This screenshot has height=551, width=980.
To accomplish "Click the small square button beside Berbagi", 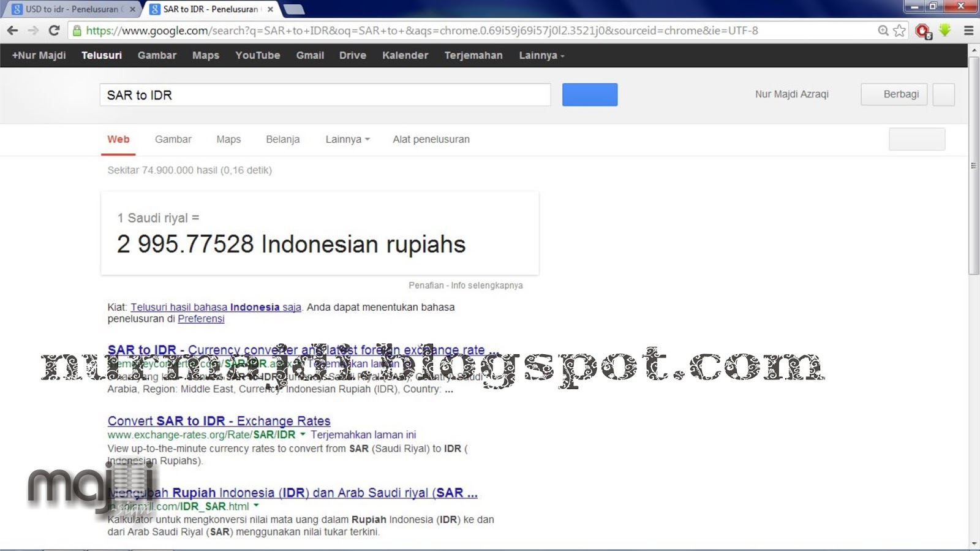I will 943,94.
